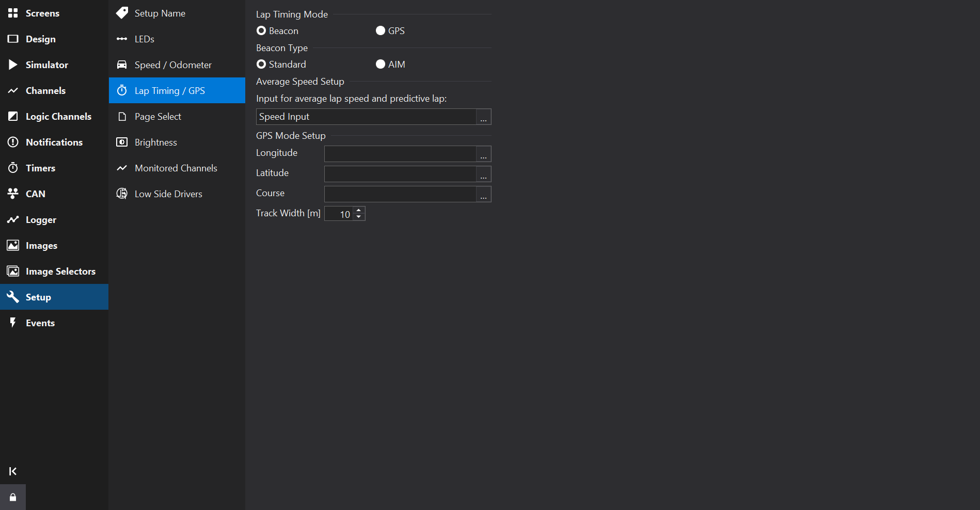980x510 pixels.
Task: Click the CAN bus icon
Action: [x=13, y=194]
